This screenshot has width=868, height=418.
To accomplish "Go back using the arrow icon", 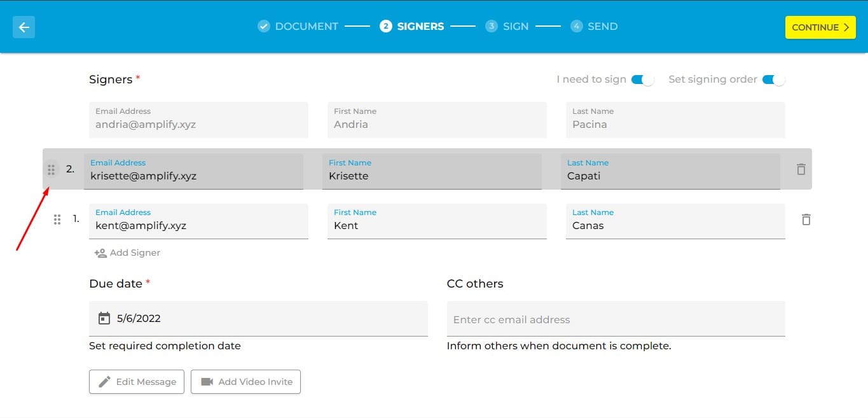I will (x=24, y=27).
